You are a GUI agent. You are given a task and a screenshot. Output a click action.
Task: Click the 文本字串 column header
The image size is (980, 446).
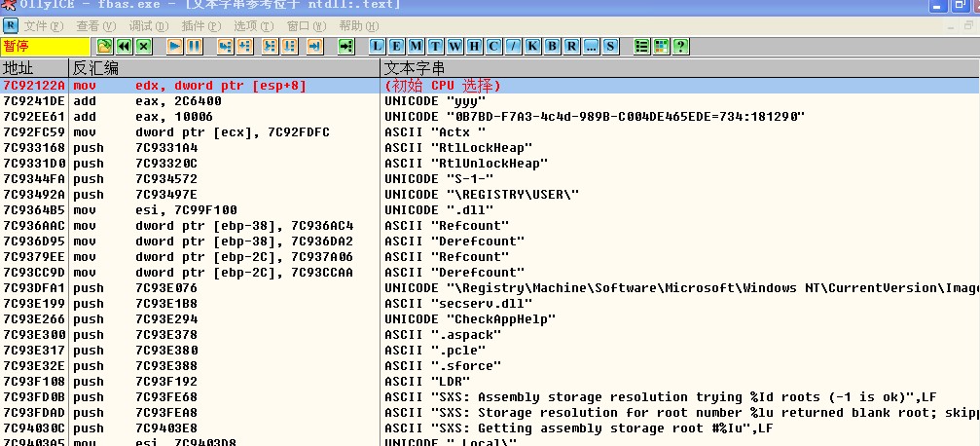click(680, 68)
